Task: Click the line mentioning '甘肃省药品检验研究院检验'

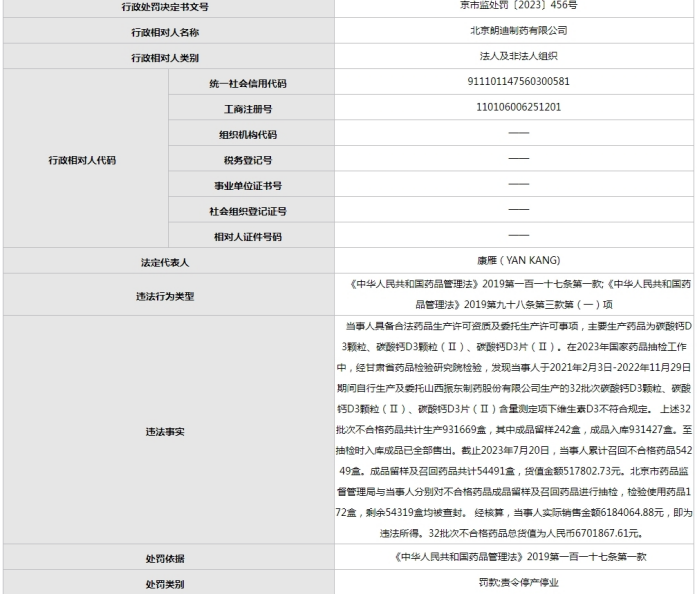Action: pos(514,367)
